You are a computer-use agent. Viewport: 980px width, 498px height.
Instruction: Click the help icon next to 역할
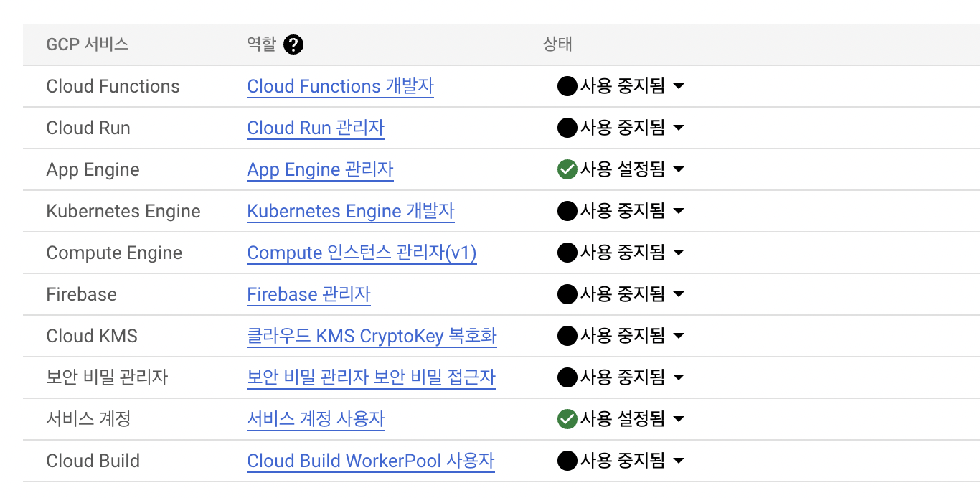click(293, 44)
